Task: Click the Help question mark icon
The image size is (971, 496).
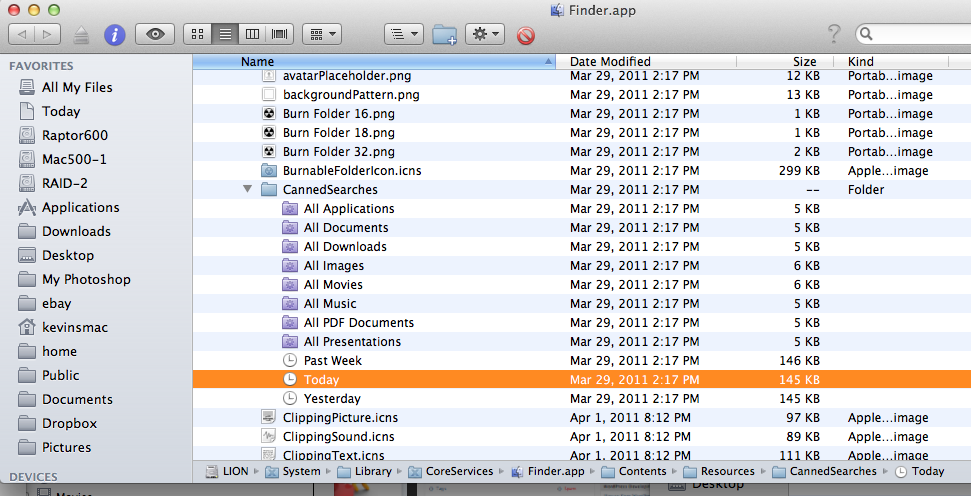Action: coord(834,34)
